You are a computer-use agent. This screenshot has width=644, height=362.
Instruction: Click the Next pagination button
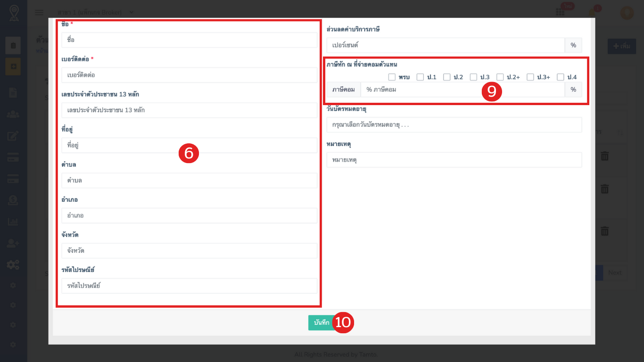[615, 272]
